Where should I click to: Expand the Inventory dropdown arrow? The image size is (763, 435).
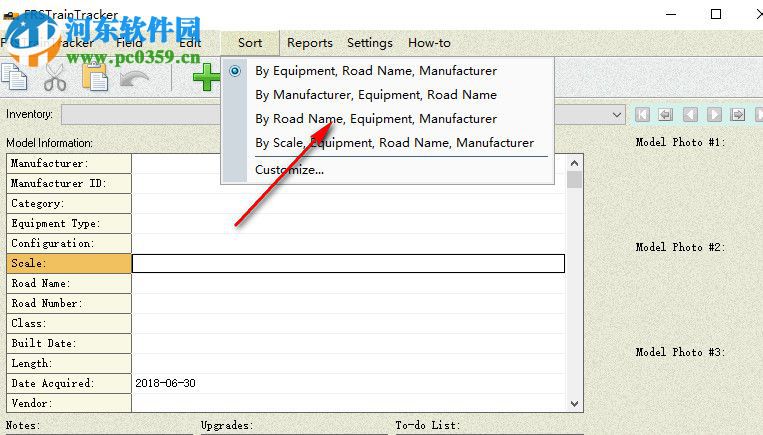[x=617, y=115]
